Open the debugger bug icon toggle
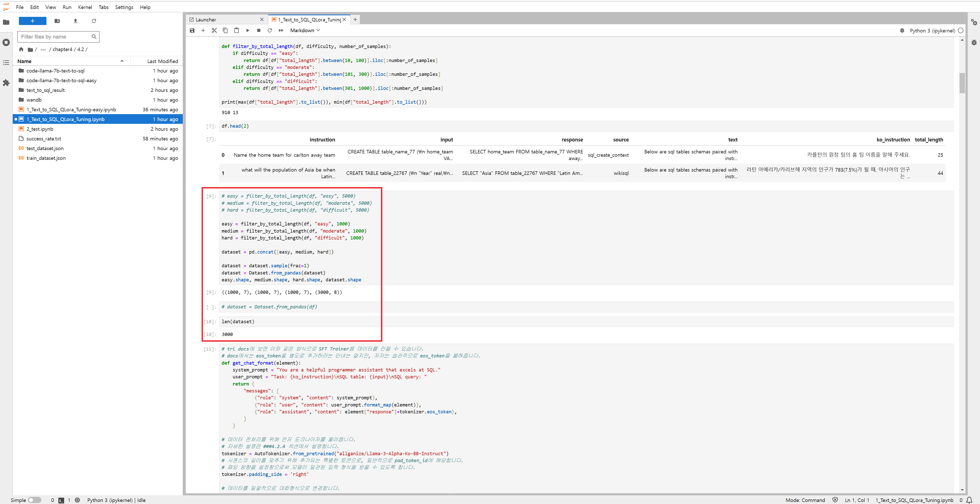This screenshot has width=980, height=504. tap(902, 30)
